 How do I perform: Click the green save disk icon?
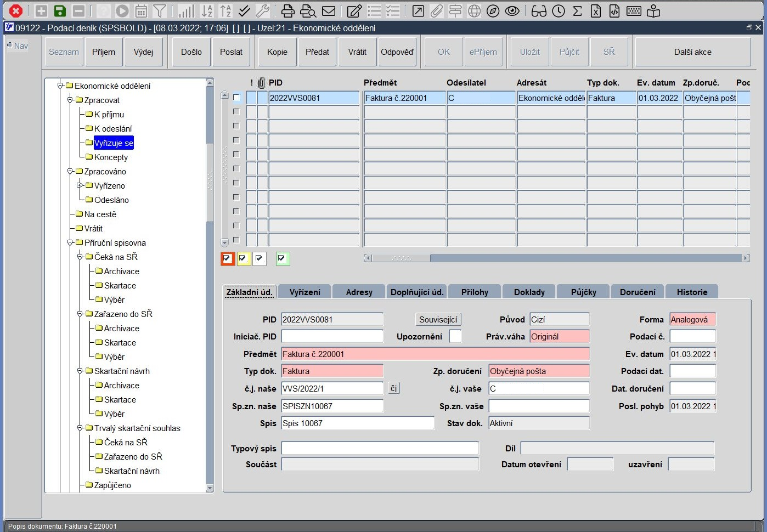(x=60, y=11)
